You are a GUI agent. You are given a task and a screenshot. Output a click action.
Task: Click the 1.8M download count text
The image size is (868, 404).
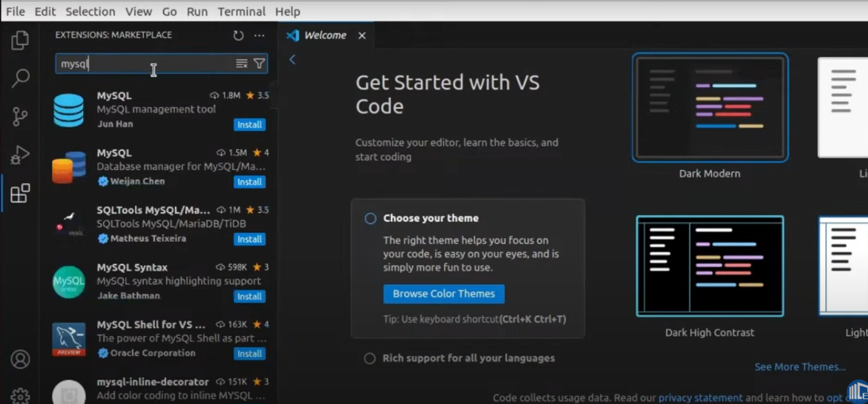click(x=231, y=95)
